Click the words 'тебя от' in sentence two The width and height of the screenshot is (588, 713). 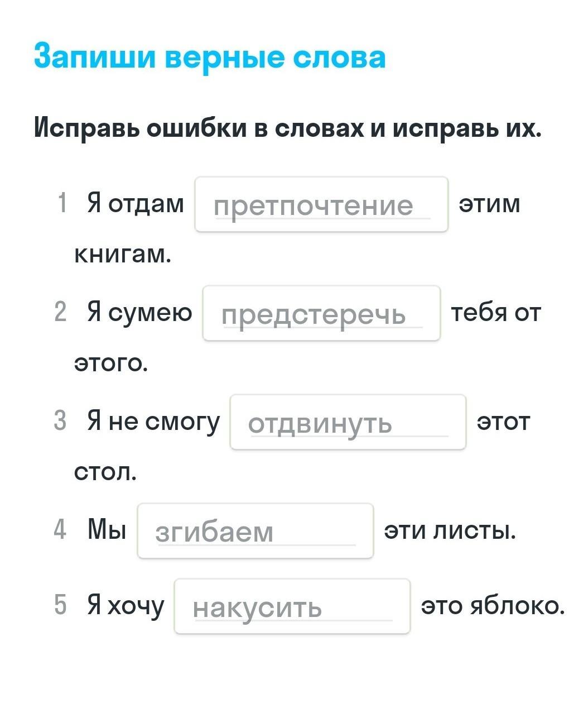495,312
